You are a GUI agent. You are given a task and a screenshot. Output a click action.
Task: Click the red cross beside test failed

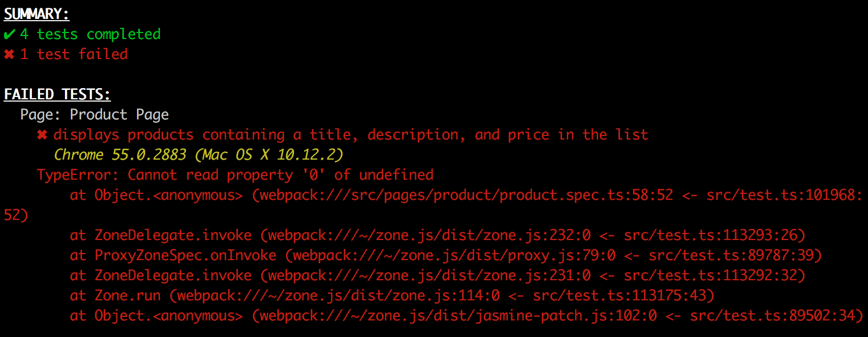(x=9, y=54)
